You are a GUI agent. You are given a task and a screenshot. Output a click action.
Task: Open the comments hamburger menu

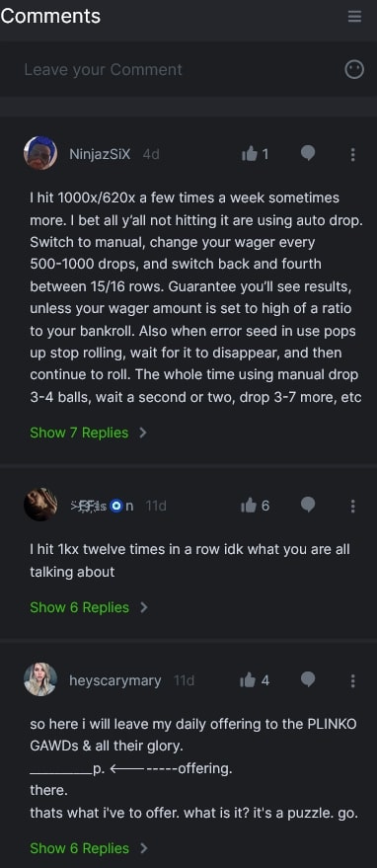click(x=354, y=16)
